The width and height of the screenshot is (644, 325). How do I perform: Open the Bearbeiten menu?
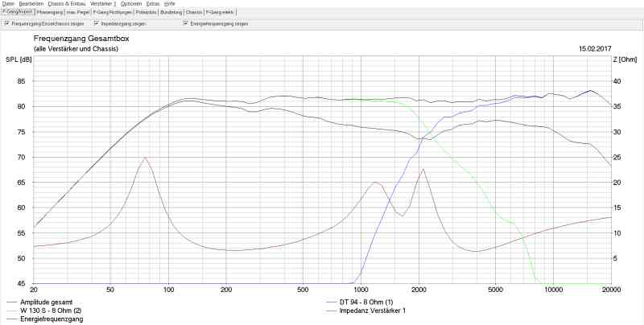point(31,3)
